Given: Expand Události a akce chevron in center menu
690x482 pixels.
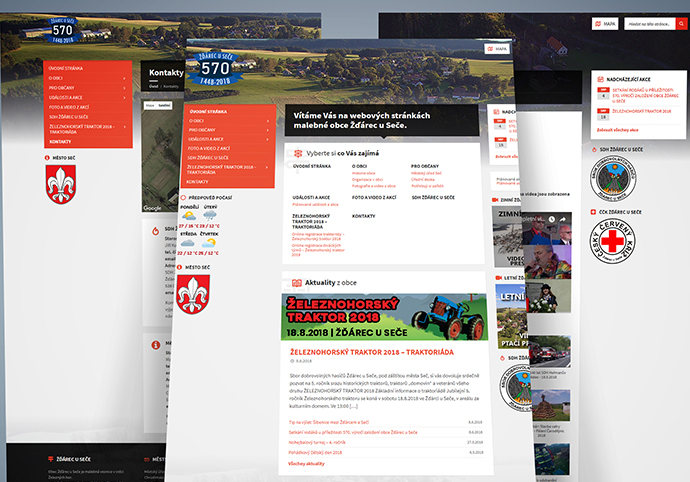Looking at the screenshot, I should pos(268,139).
